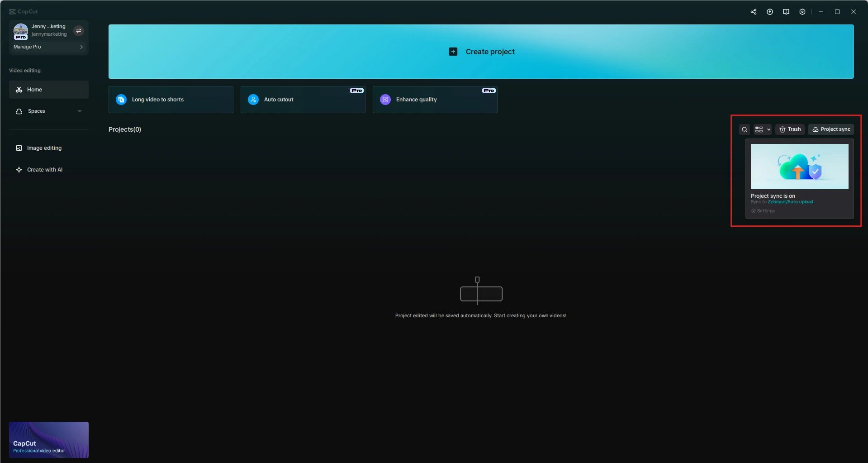Follow the Zebracat/Auto upload link
868x463 pixels.
(x=791, y=202)
